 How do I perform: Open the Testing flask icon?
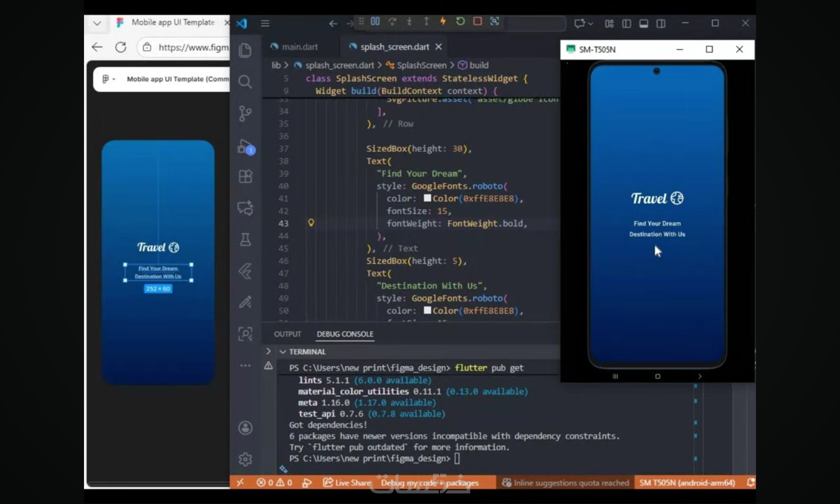pyautogui.click(x=245, y=240)
